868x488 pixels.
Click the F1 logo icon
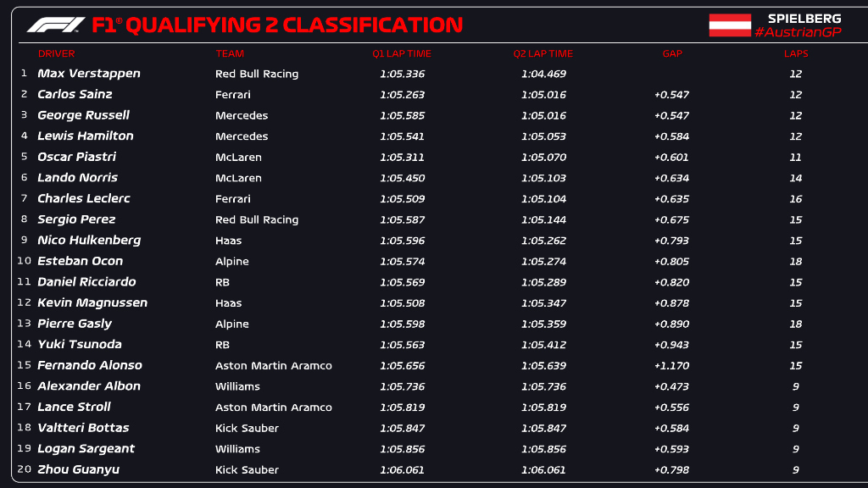(56, 25)
